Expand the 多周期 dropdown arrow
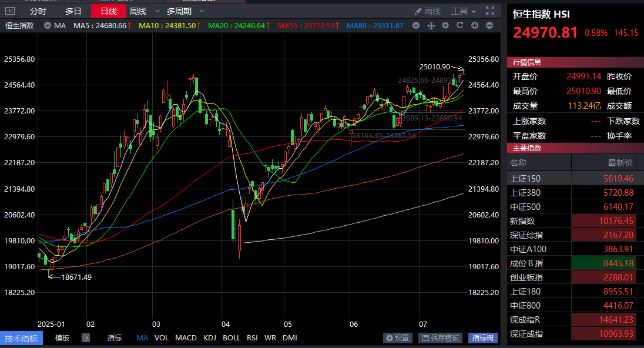This screenshot has width=644, height=348. pyautogui.click(x=202, y=11)
